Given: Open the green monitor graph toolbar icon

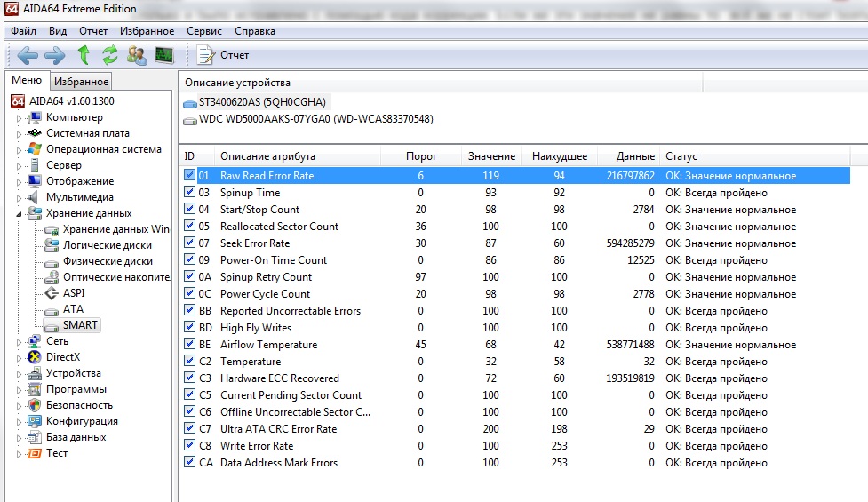Looking at the screenshot, I should 163,55.
